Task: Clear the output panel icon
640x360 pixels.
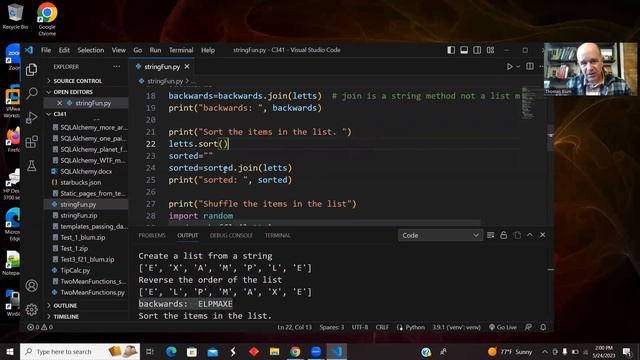Action: [491, 235]
